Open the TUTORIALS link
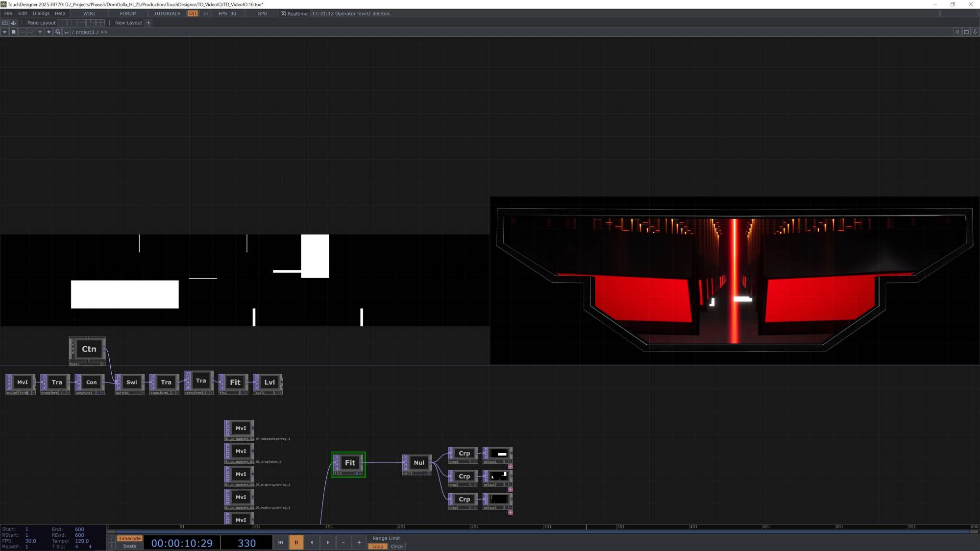The width and height of the screenshot is (980, 551). 167,14
